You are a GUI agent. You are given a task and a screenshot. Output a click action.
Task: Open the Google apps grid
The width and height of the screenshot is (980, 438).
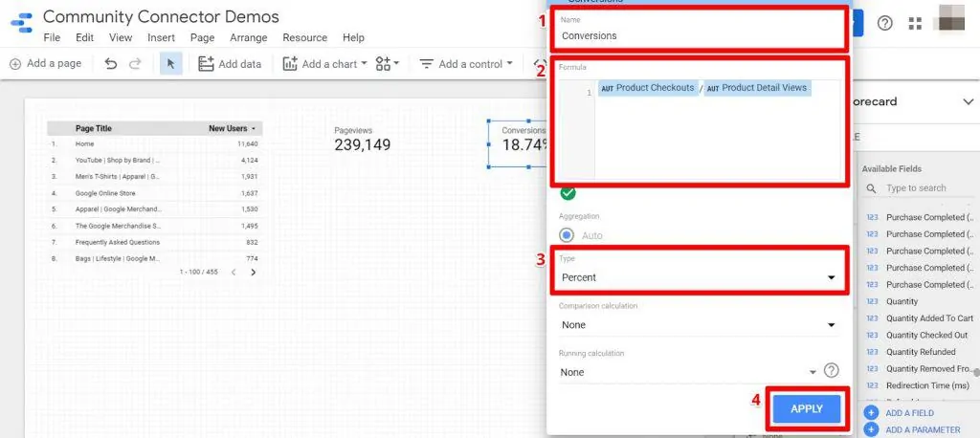point(915,24)
